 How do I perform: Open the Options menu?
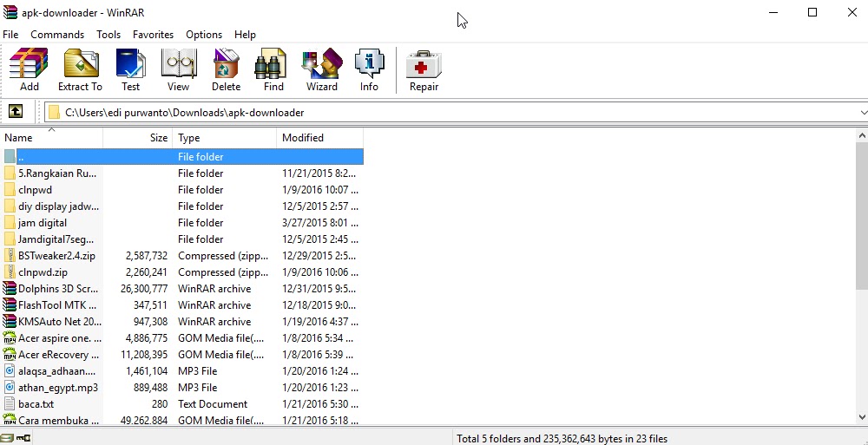[x=204, y=35]
